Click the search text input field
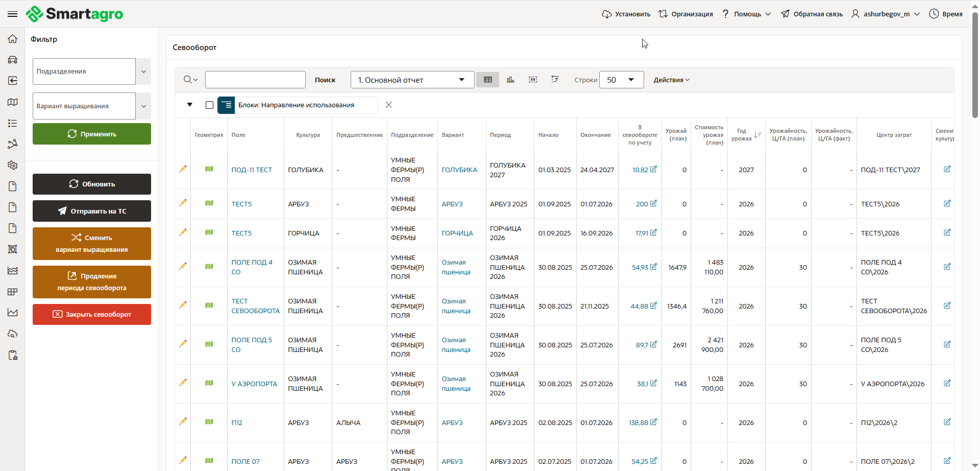 [x=255, y=80]
